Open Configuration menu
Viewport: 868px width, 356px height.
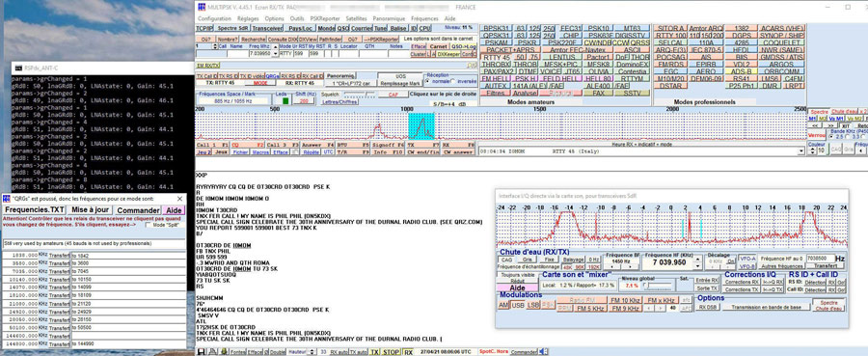pos(214,18)
